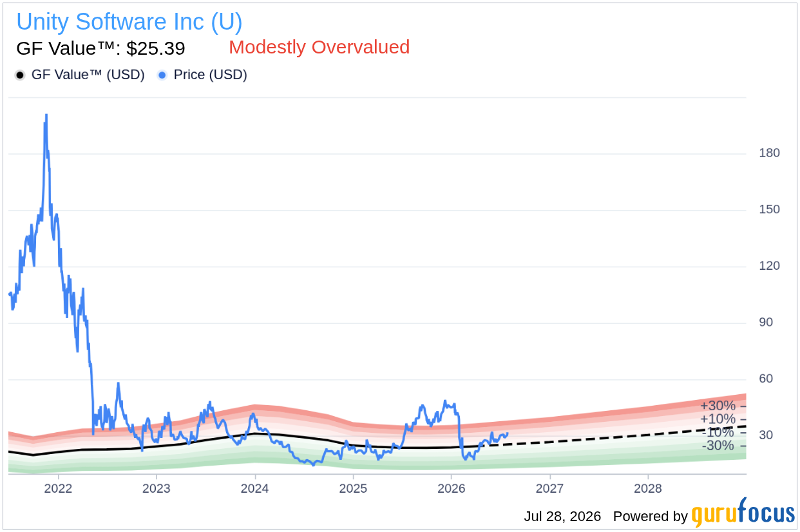
Task: Click the -30% band label
Action: 719,446
